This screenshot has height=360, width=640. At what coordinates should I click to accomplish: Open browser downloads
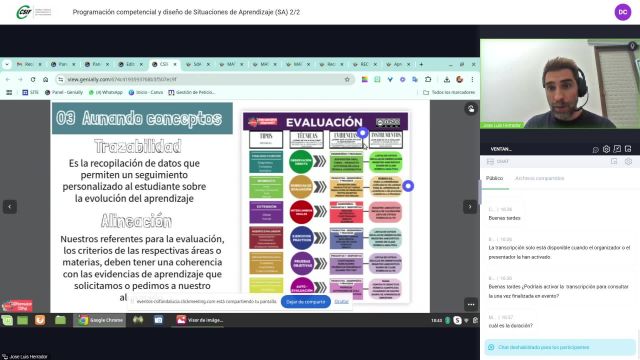coord(447,80)
